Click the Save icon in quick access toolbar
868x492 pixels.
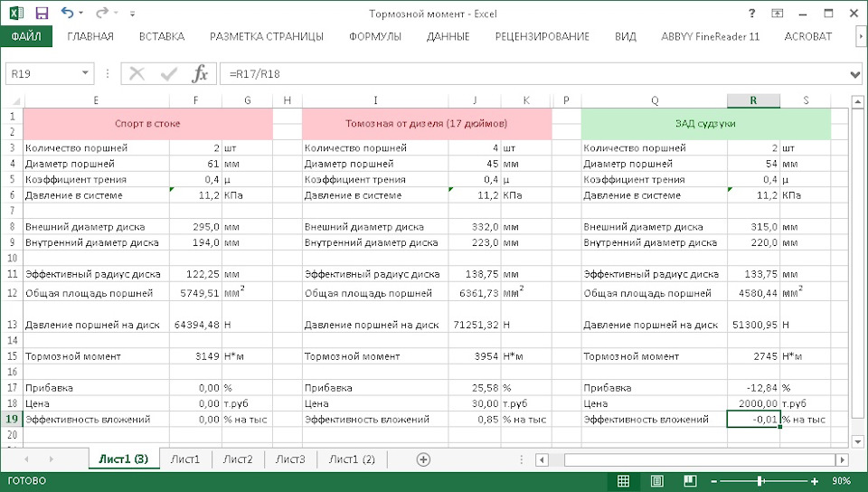(42, 14)
